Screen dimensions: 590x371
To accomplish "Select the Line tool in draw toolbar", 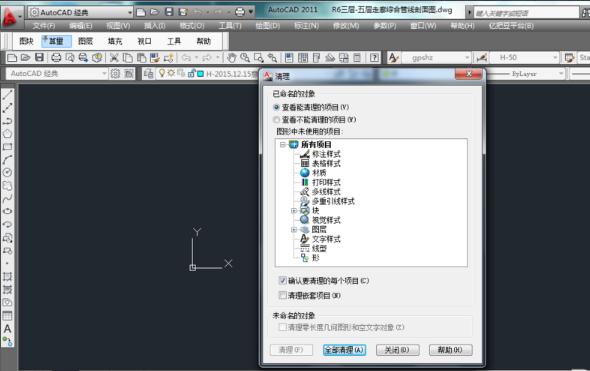I will coord(8,95).
